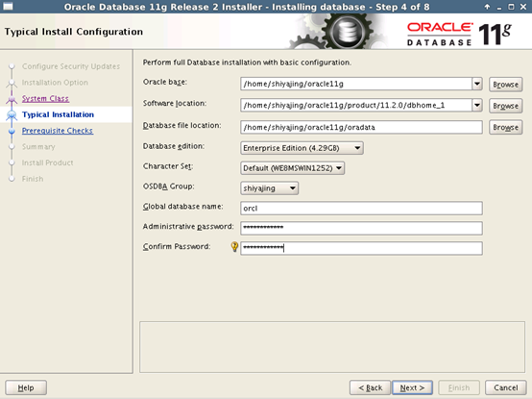532x399 pixels.
Task: Open the window menu icon in title bar
Action: pos(8,7)
